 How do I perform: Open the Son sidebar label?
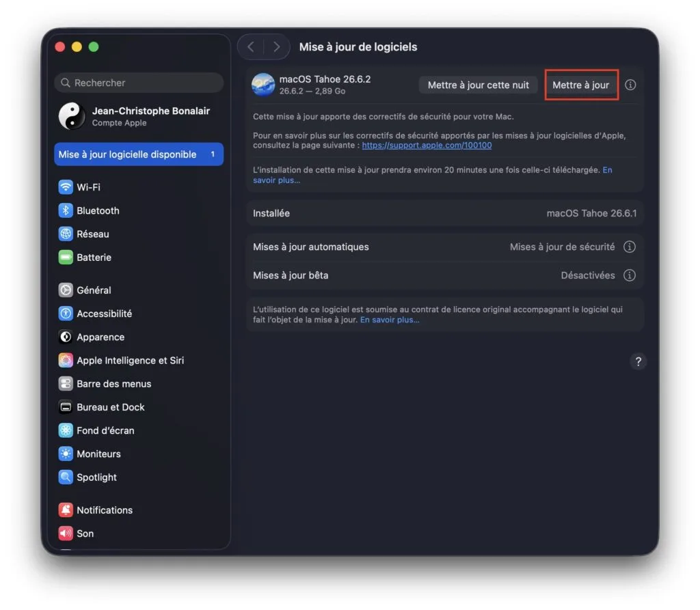pos(85,533)
